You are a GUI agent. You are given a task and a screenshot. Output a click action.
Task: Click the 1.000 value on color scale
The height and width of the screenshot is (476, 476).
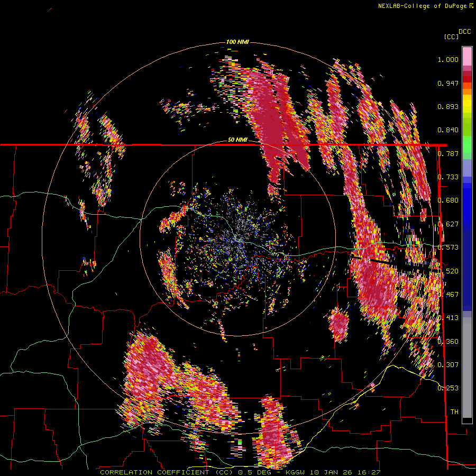pos(448,59)
